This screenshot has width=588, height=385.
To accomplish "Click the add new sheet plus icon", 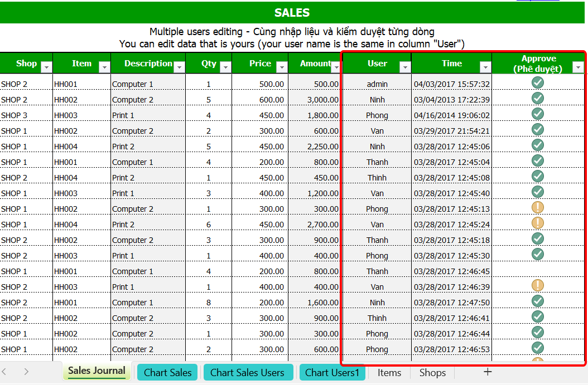I will [488, 372].
